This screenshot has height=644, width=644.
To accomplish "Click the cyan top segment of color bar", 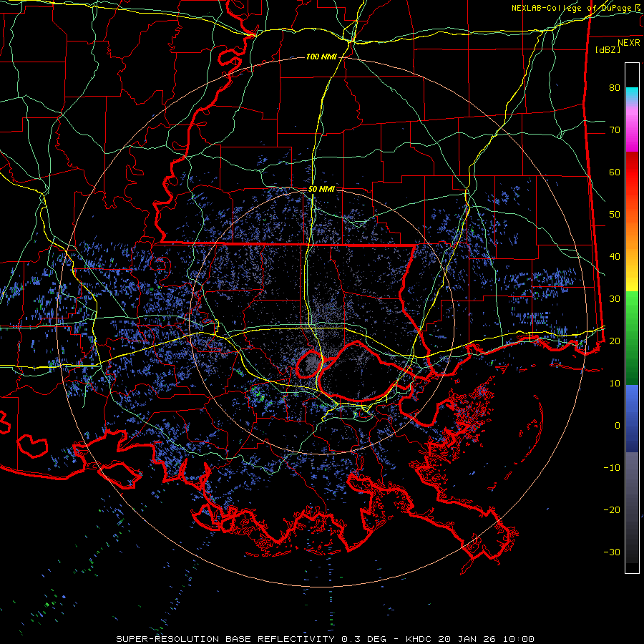I will coord(632,93).
